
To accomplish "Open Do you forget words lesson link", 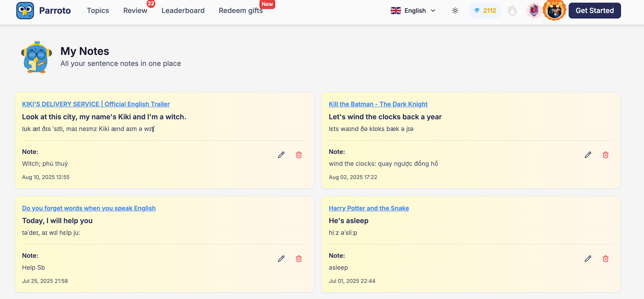I will click(x=89, y=208).
